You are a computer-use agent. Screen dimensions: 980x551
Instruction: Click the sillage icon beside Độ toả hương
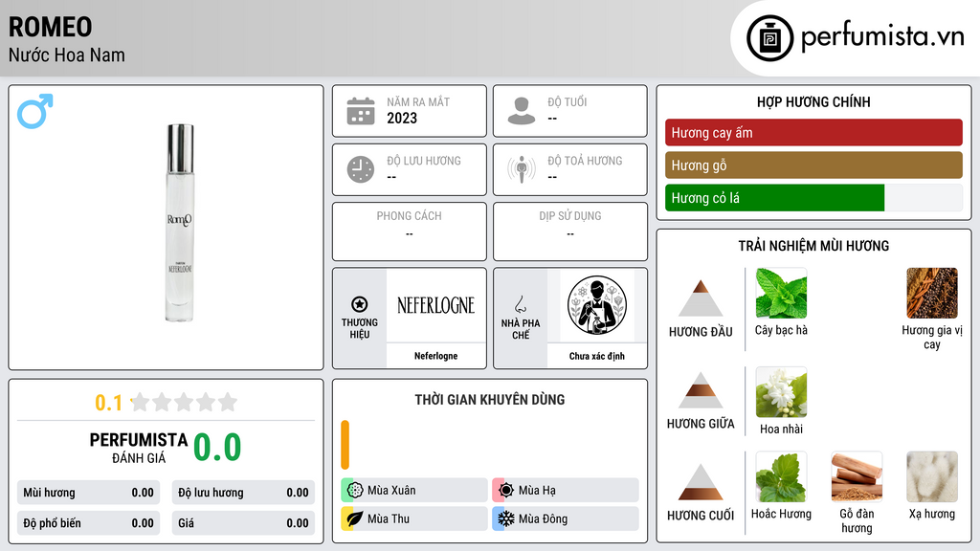522,169
